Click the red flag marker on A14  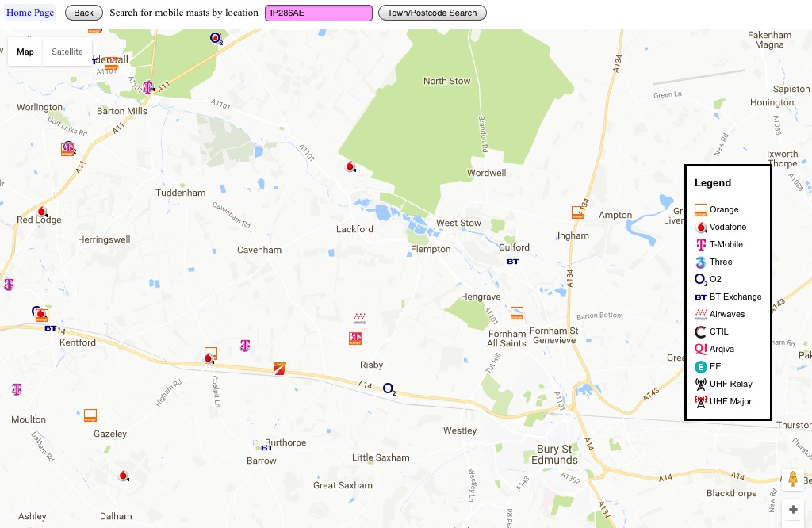pyautogui.click(x=280, y=369)
